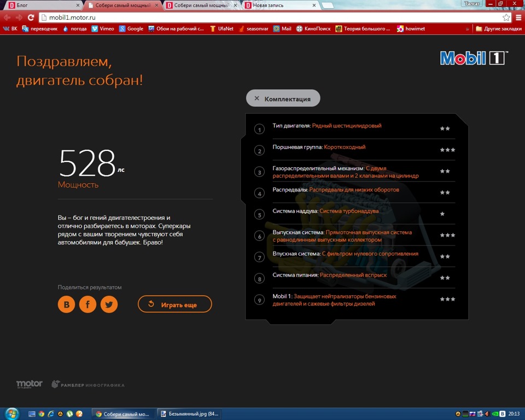Switch to the Блог tab
This screenshot has width=525, height=420.
click(x=43, y=5)
